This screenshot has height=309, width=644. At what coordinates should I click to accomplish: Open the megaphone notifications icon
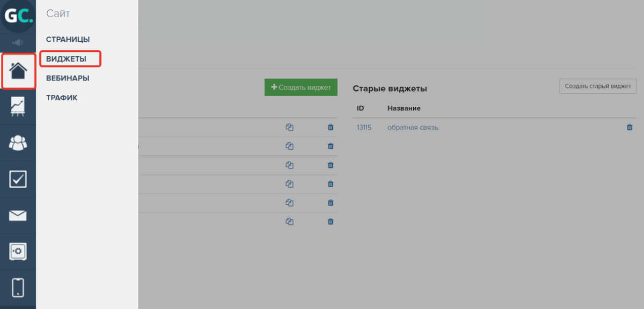click(x=18, y=42)
